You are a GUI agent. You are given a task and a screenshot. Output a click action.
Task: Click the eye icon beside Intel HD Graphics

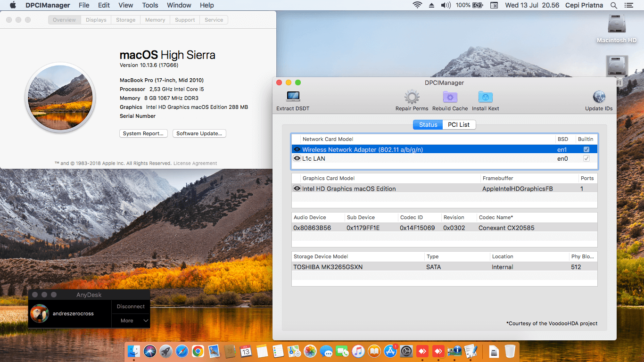pos(297,189)
